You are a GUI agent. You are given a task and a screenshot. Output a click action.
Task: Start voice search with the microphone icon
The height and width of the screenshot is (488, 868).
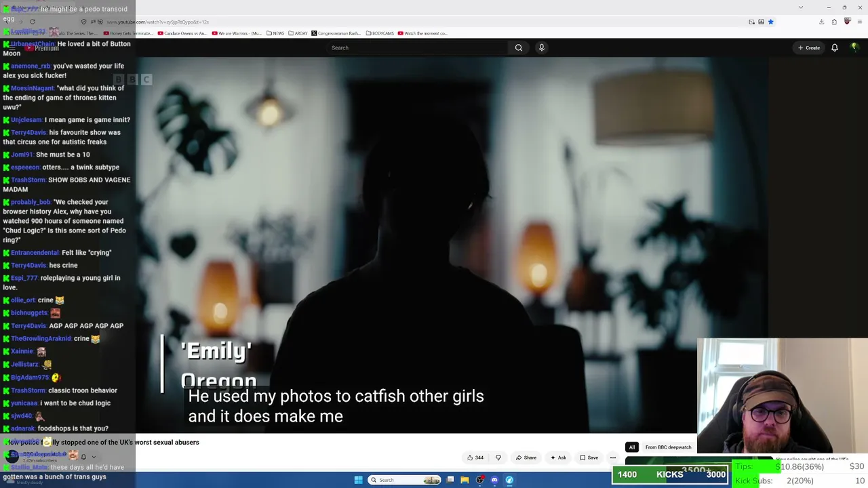point(541,47)
